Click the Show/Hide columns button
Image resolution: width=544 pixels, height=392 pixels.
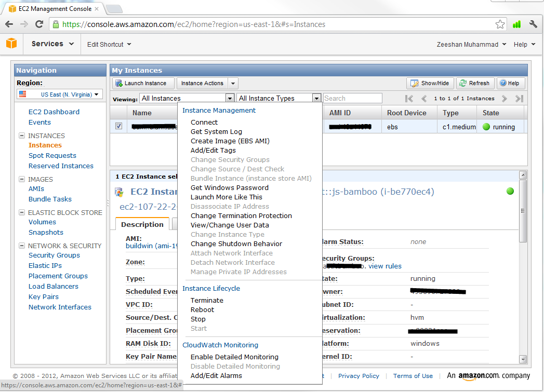click(430, 83)
